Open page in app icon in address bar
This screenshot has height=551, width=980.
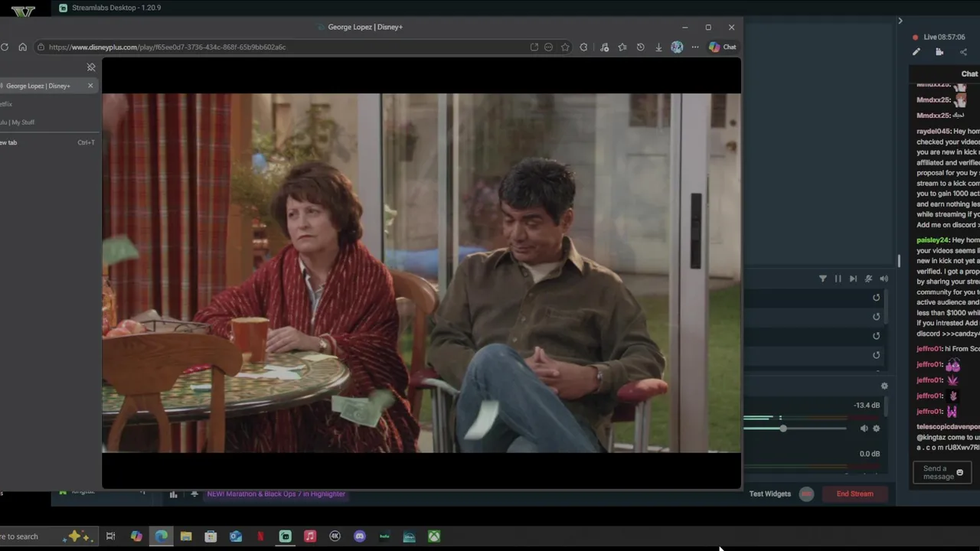pyautogui.click(x=534, y=47)
